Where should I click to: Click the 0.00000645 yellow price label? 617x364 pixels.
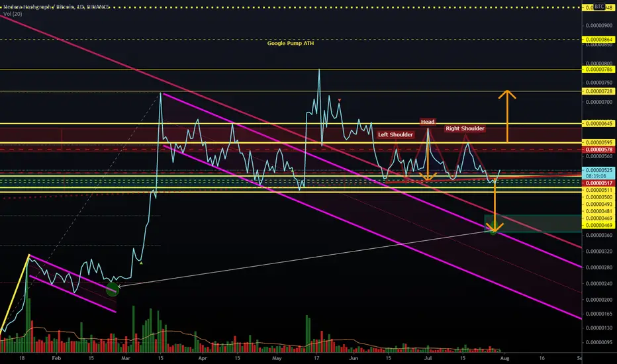(598, 123)
